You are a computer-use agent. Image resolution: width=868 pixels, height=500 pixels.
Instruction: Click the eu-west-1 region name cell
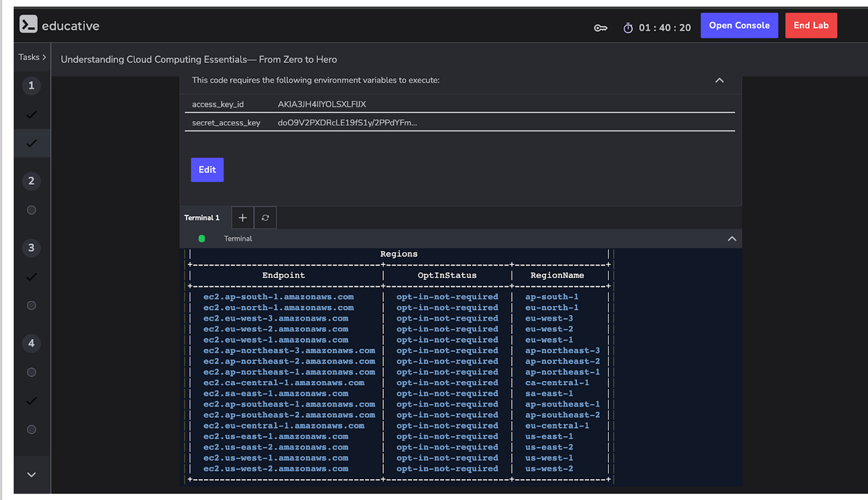click(x=549, y=340)
